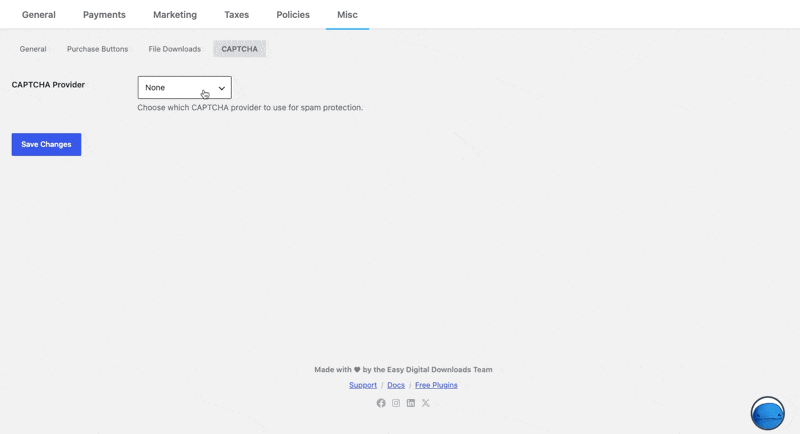
Task: Expand the CAPTCHA Provider dropdown
Action: [185, 88]
